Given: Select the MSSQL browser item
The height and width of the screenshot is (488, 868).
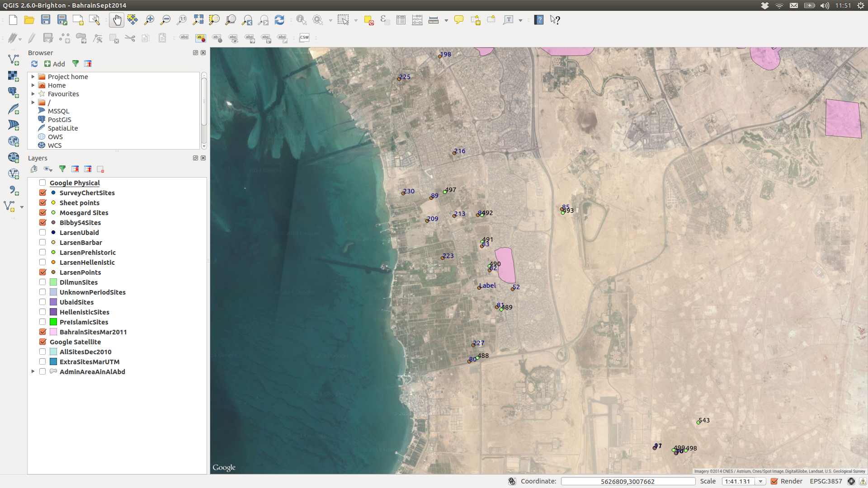Looking at the screenshot, I should [x=59, y=111].
